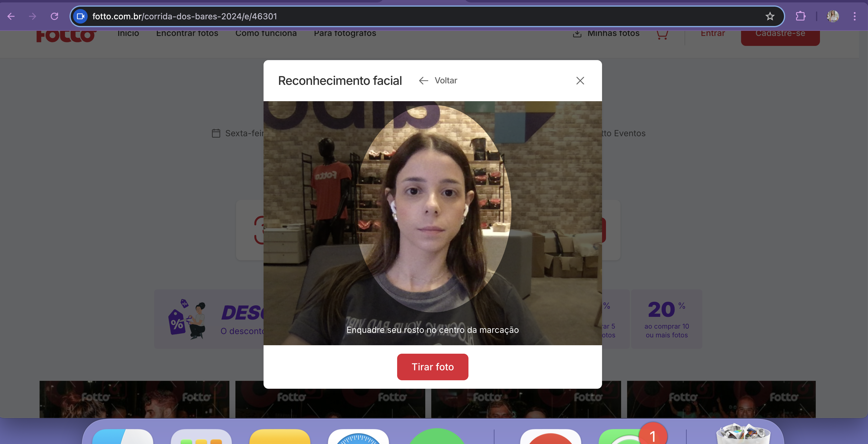Open fourth event photo thumbnail
Screen dimensions: 868x444
coord(721,399)
